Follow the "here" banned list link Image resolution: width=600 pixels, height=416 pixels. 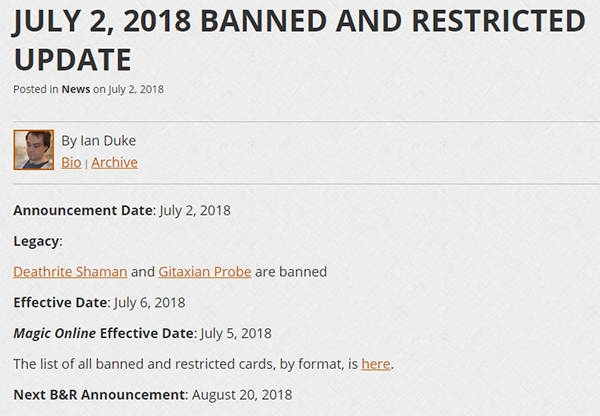(375, 363)
